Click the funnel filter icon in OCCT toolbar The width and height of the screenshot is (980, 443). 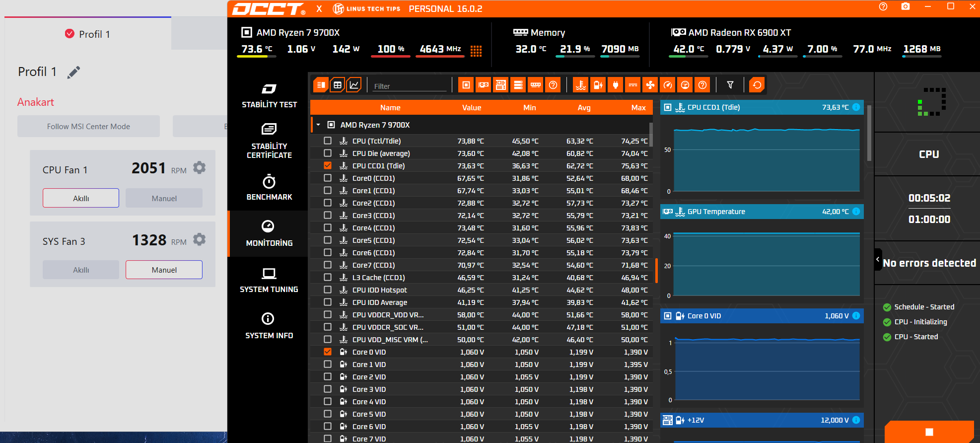pyautogui.click(x=730, y=85)
